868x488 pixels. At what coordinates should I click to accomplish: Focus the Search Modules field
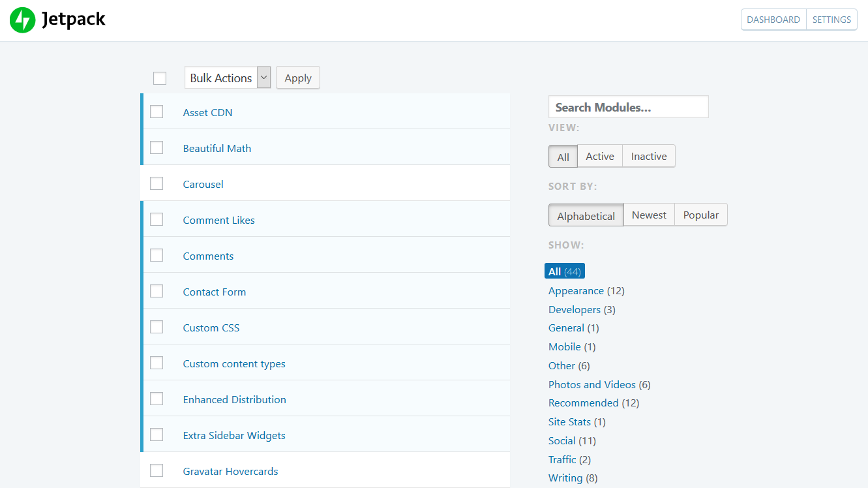(x=629, y=107)
